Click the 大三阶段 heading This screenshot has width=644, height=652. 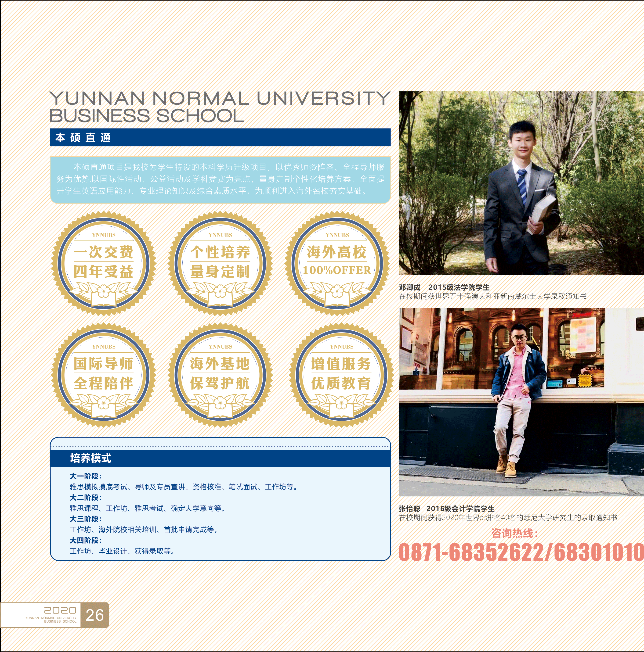85,519
